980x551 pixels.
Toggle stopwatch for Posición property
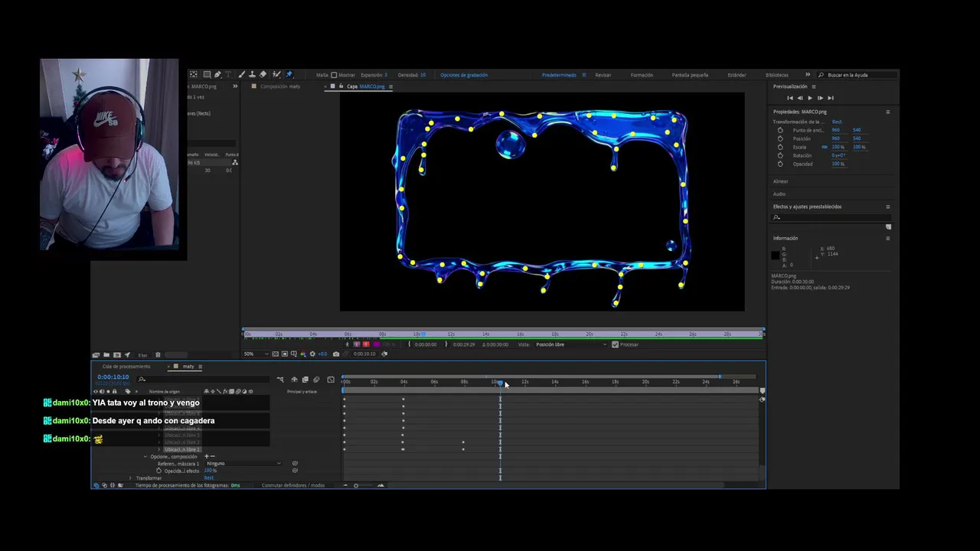coord(780,139)
